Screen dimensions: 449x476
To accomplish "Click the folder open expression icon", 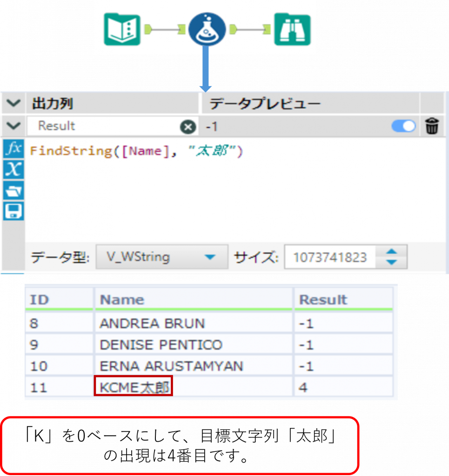I will [x=13, y=191].
